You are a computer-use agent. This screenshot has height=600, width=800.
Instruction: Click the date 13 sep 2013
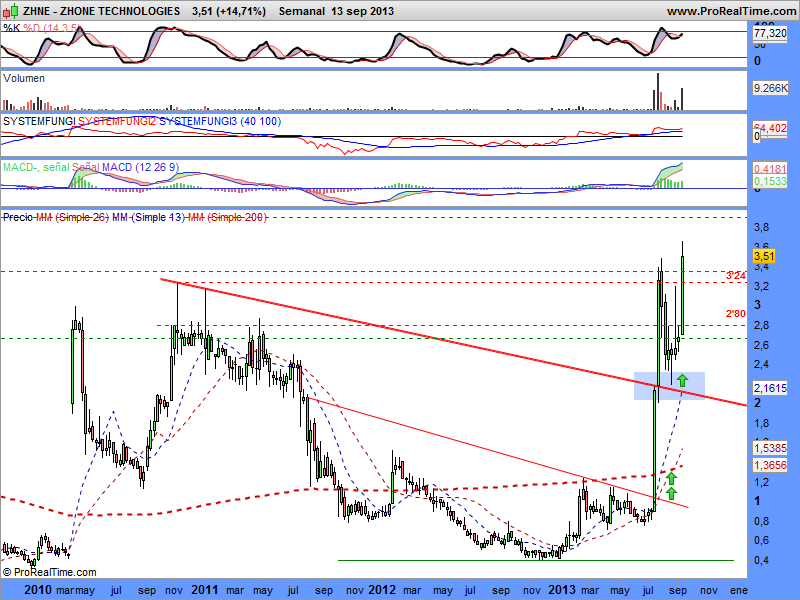tap(362, 11)
